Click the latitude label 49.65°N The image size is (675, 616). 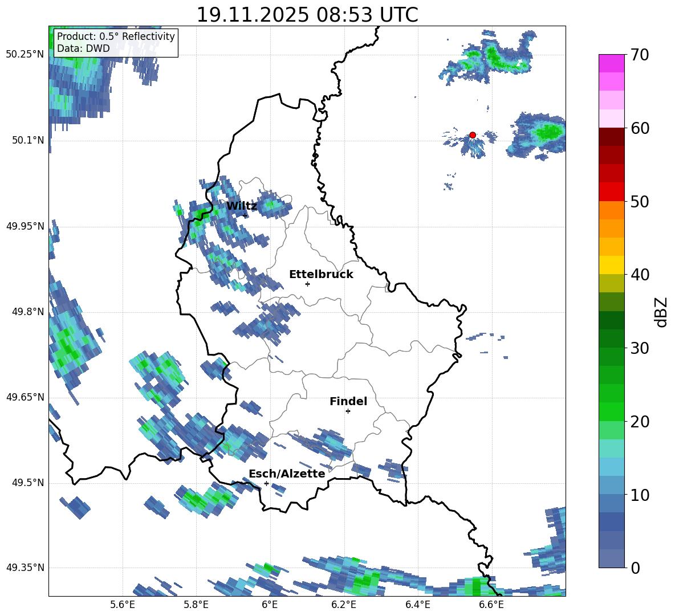[25, 397]
